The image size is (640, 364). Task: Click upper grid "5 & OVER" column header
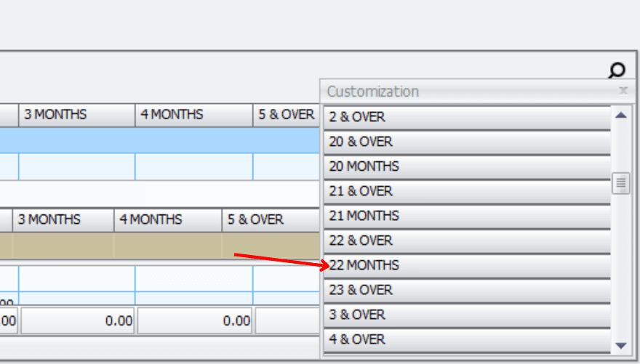(x=286, y=115)
